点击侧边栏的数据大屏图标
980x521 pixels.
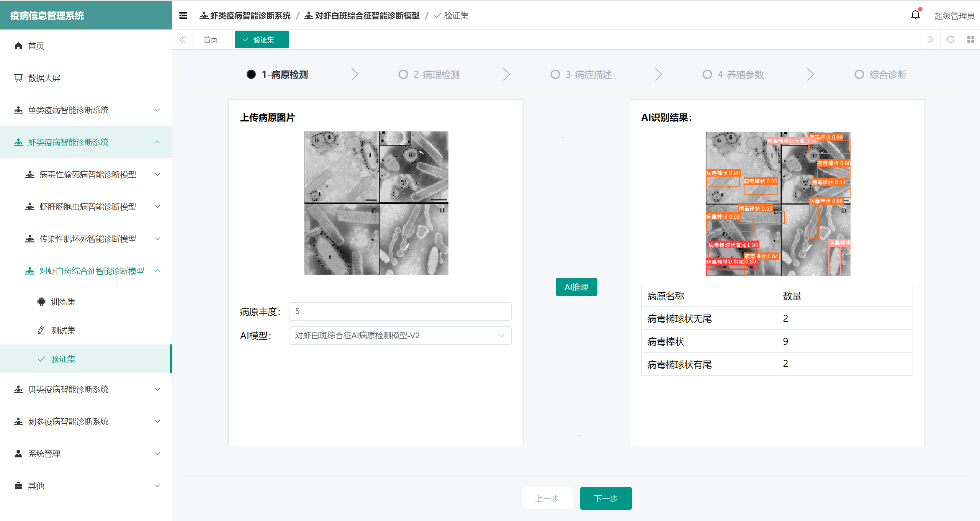18,78
